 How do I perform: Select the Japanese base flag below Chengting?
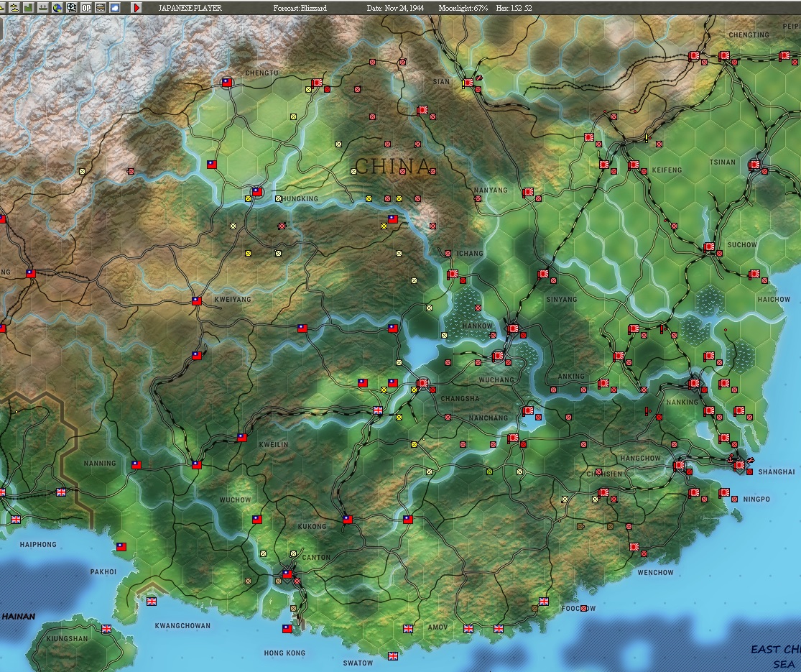724,55
